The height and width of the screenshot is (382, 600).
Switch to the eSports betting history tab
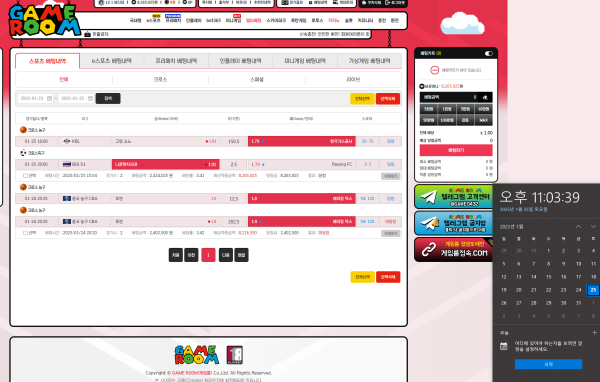click(x=112, y=61)
